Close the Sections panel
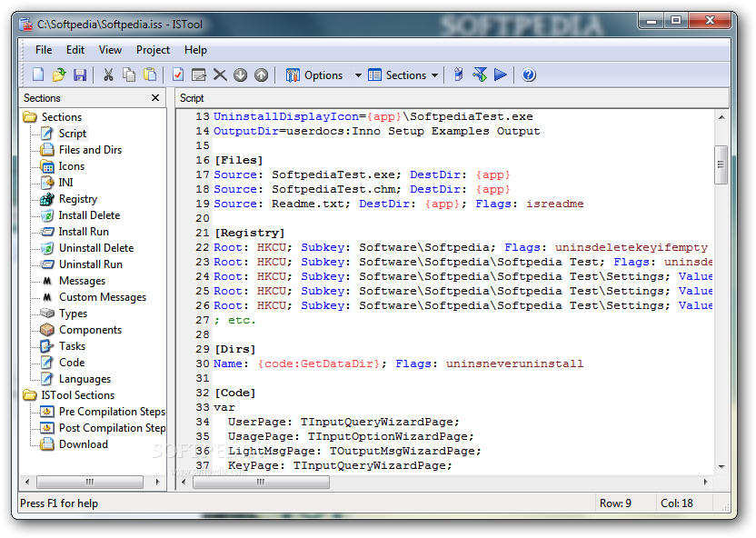The width and height of the screenshot is (756, 538). click(155, 98)
